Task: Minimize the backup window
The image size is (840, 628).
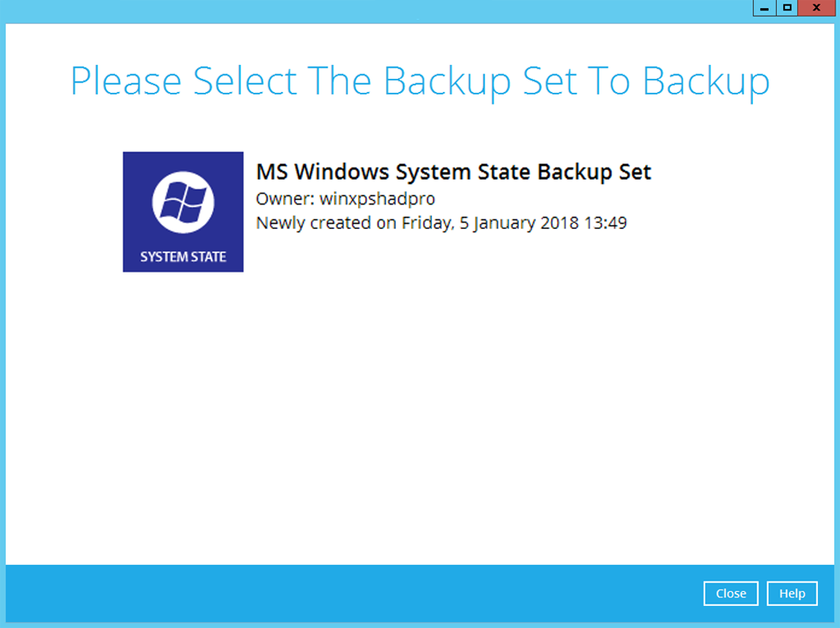Action: [x=764, y=8]
